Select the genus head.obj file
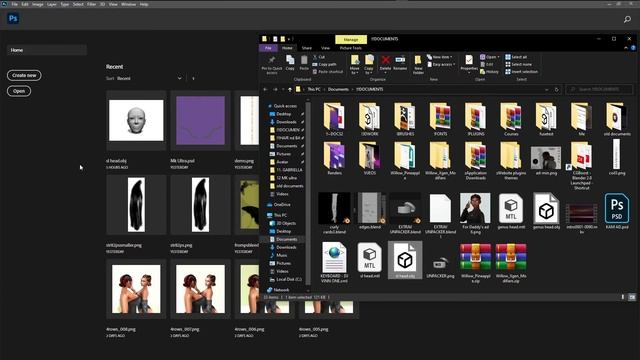This screenshot has width=640, height=360. pos(546,211)
